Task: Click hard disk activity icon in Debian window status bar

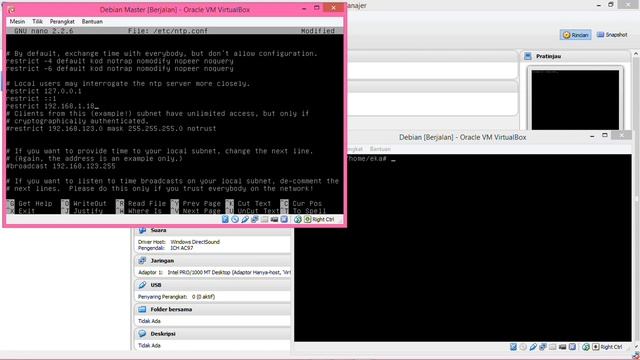Action: coord(513,347)
